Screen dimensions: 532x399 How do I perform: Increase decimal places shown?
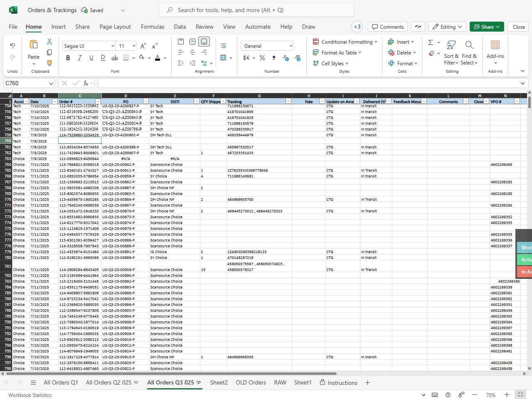tap(286, 58)
